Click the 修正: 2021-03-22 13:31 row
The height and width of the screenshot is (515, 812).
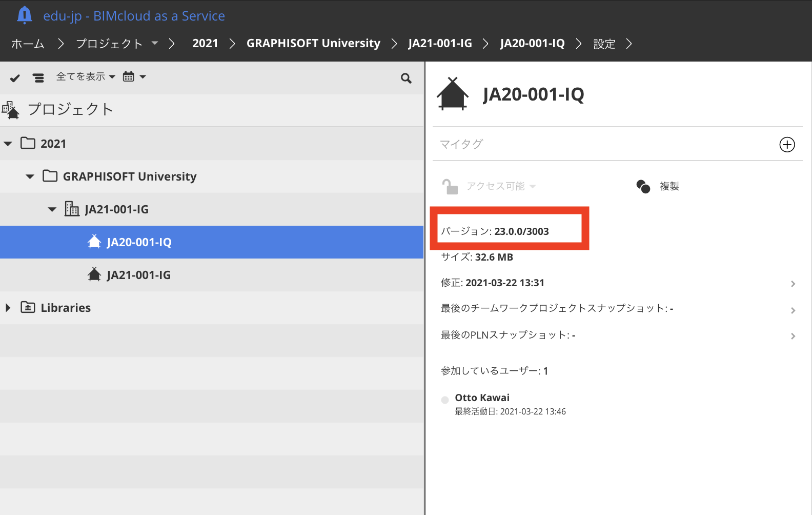pyautogui.click(x=618, y=283)
